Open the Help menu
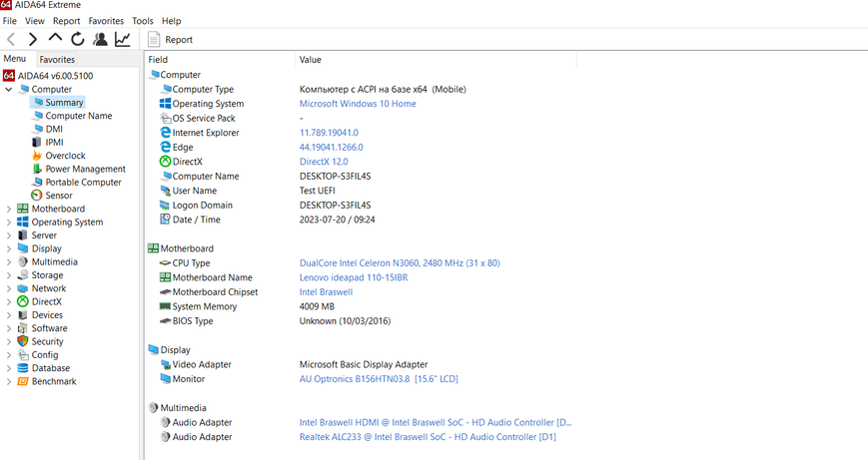 [x=171, y=21]
